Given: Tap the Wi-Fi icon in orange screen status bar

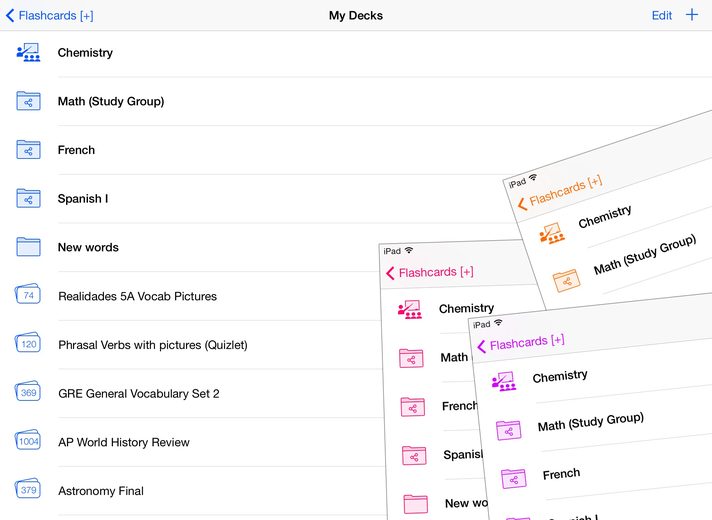Looking at the screenshot, I should (533, 178).
